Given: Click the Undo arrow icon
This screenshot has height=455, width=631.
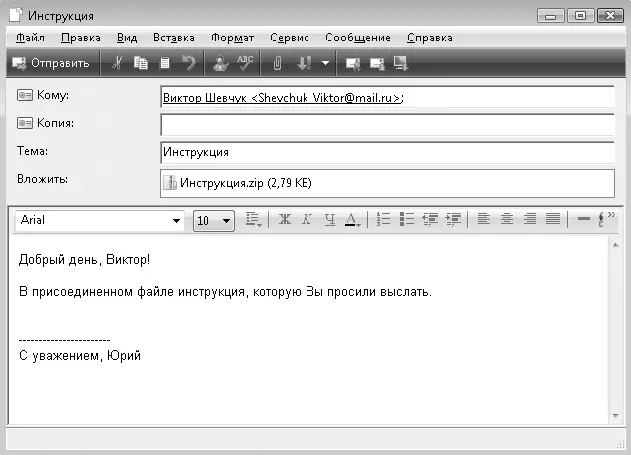Looking at the screenshot, I should coord(188,63).
